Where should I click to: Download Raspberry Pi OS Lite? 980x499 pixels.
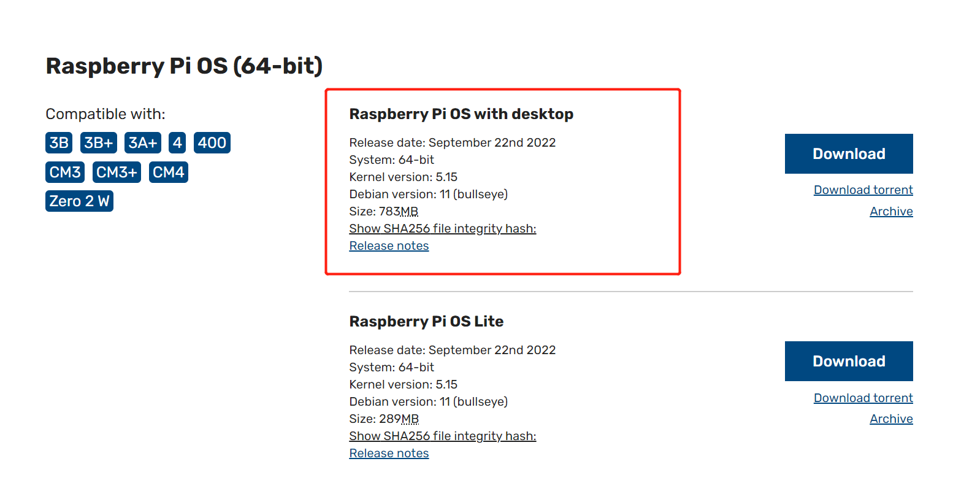(x=848, y=361)
